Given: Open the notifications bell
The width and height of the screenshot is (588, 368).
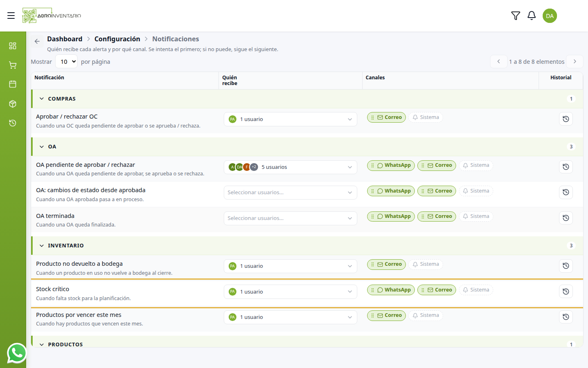Looking at the screenshot, I should 532,16.
